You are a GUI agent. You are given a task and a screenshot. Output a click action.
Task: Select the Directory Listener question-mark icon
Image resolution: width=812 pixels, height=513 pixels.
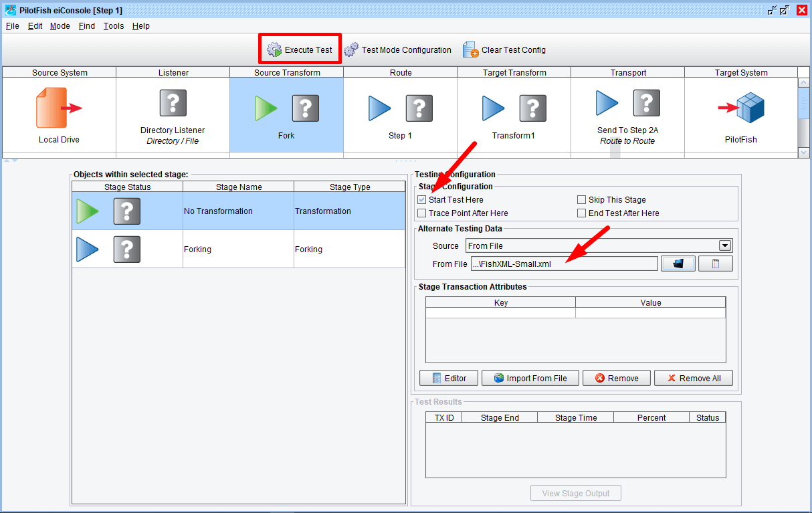[173, 103]
